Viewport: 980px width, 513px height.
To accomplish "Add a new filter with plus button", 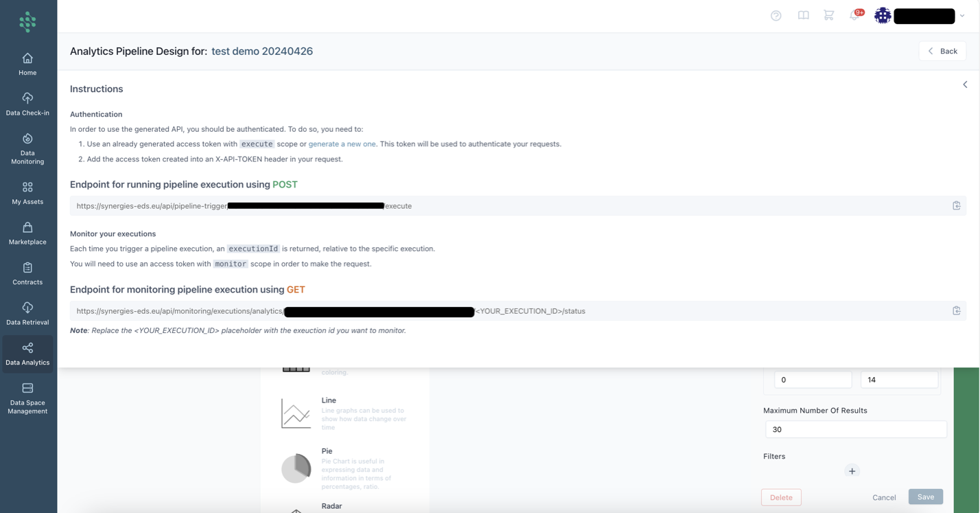I will [x=852, y=471].
